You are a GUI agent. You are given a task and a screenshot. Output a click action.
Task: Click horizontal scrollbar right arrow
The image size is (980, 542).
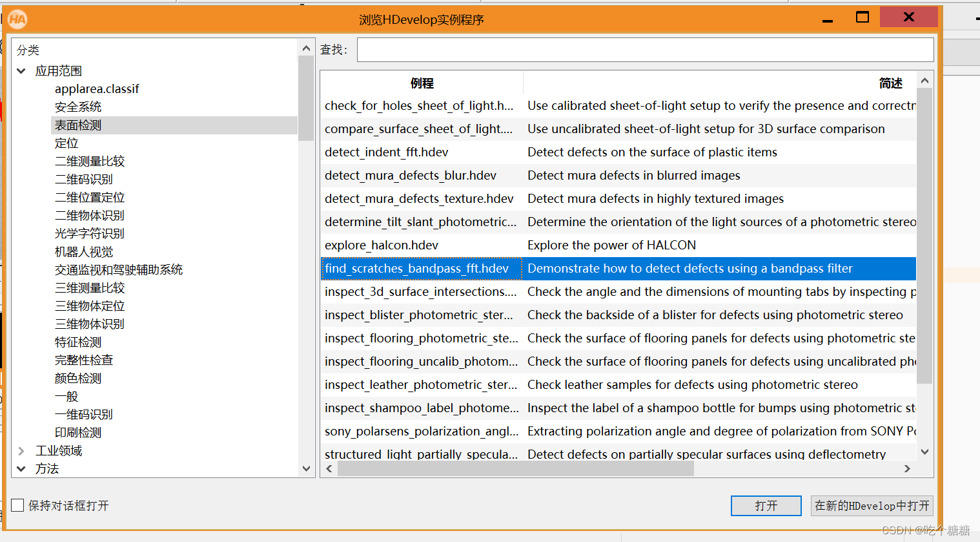907,469
